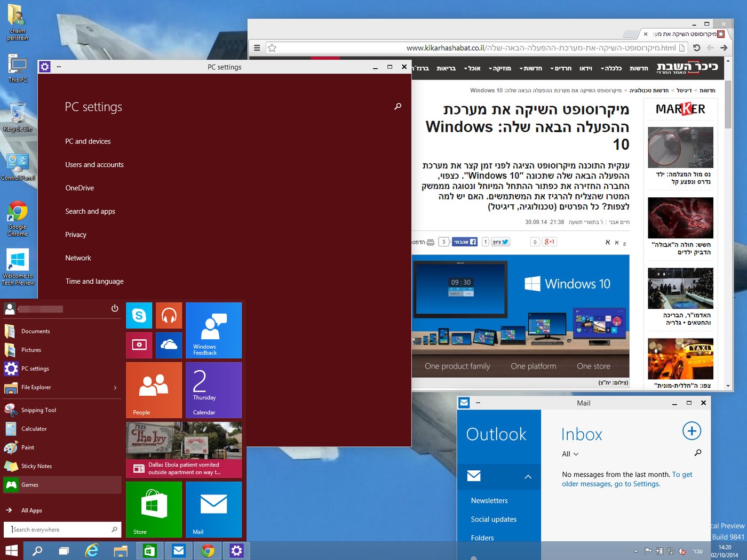Open Snipping Tool from Start menu
Screen dimensions: 747x560
(62, 410)
